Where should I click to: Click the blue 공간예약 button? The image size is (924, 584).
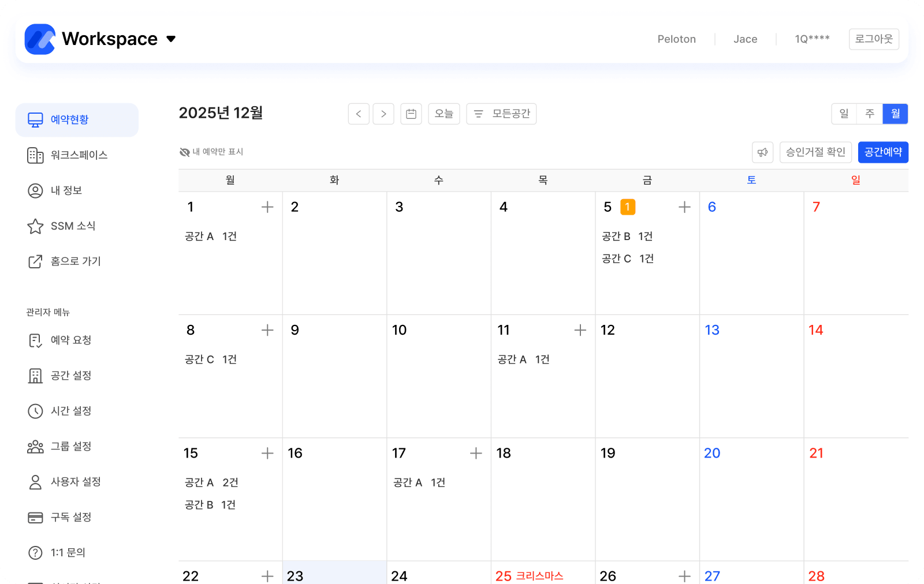[882, 152]
